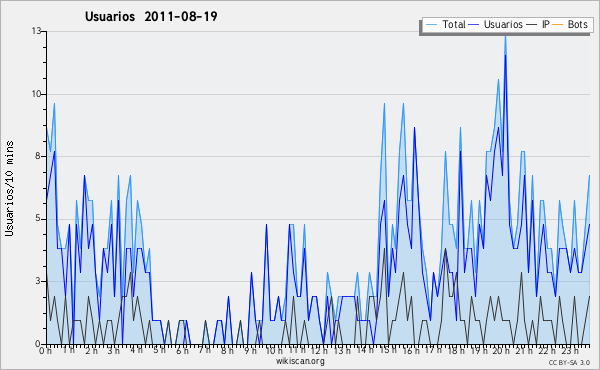
Task: Click the y-axis label 'Usuarios/10 mins'
Action: 9,188
